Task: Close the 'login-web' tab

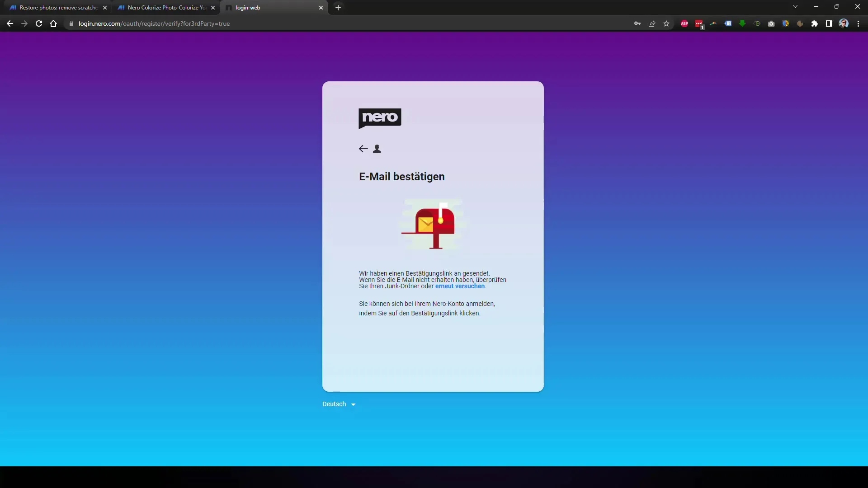Action: (321, 8)
